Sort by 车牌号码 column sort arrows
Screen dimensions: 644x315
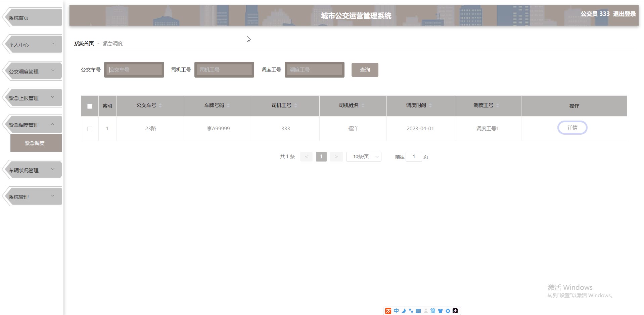tap(228, 105)
